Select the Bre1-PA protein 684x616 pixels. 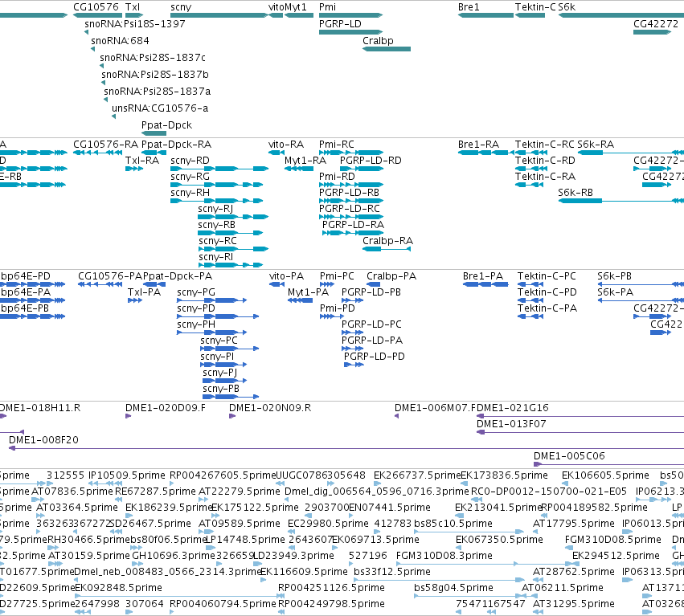[485, 284]
